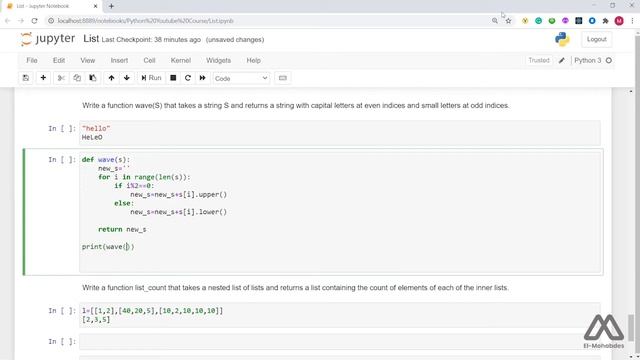
Task: Move selected cell up arrow
Action: (x=111, y=78)
